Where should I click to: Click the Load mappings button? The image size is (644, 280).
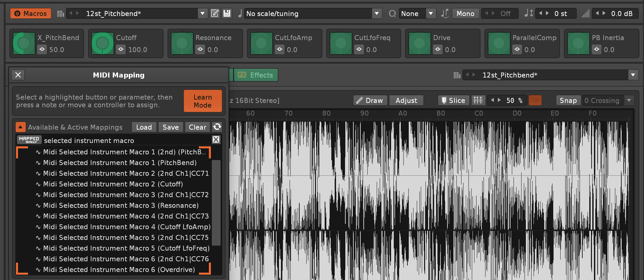click(x=144, y=127)
